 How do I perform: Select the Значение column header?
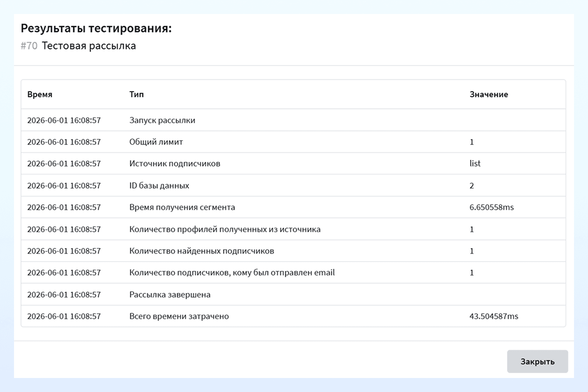[x=489, y=94]
